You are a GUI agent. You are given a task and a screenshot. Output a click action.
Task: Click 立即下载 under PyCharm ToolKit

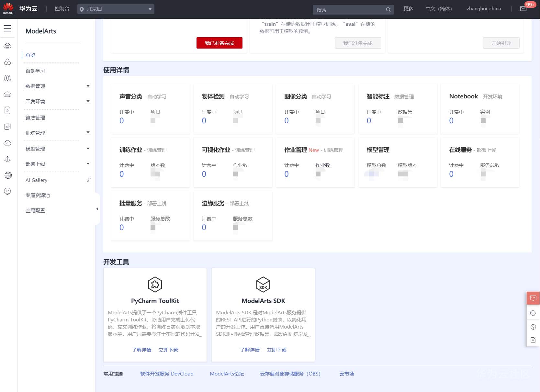point(168,350)
